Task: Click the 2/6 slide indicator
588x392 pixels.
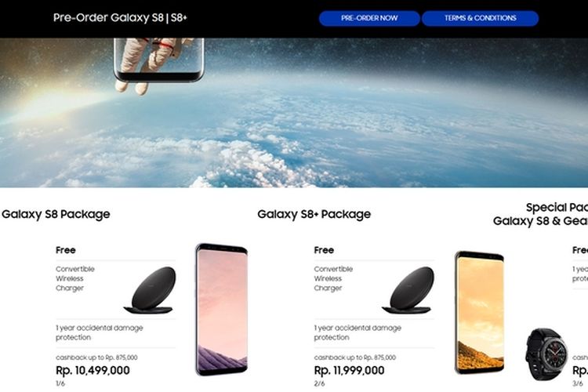Action: pyautogui.click(x=320, y=383)
